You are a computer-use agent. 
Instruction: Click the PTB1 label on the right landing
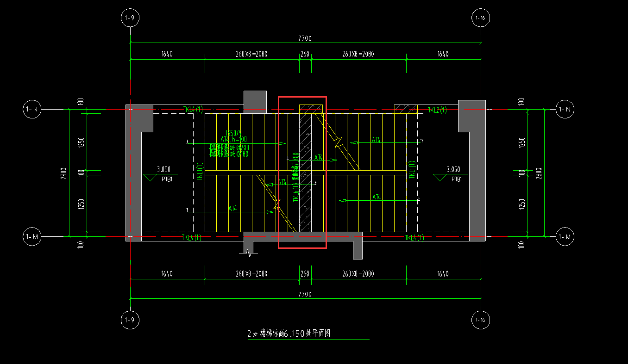click(x=457, y=179)
